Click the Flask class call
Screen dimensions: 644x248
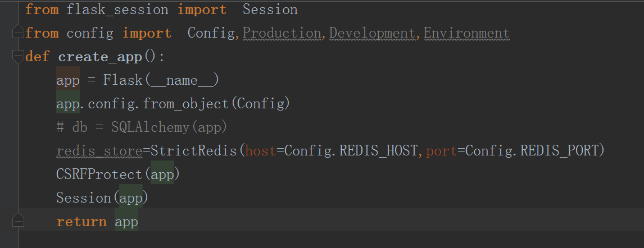[x=123, y=80]
